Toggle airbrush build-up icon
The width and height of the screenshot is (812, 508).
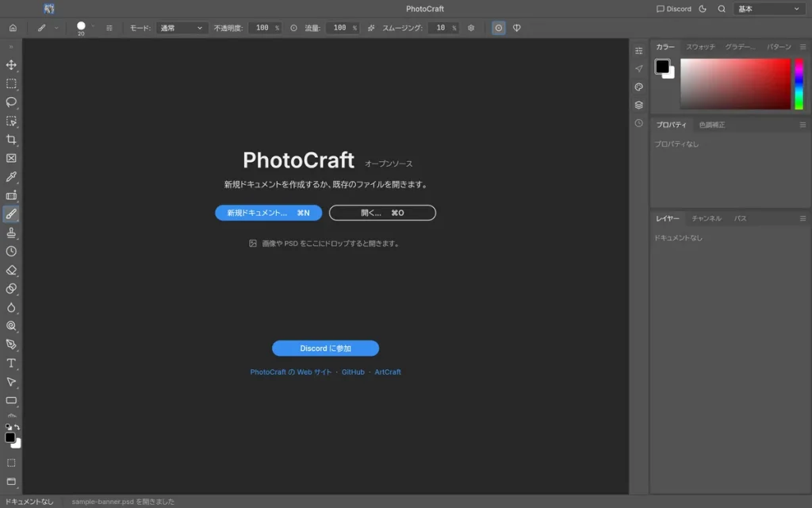[371, 28]
